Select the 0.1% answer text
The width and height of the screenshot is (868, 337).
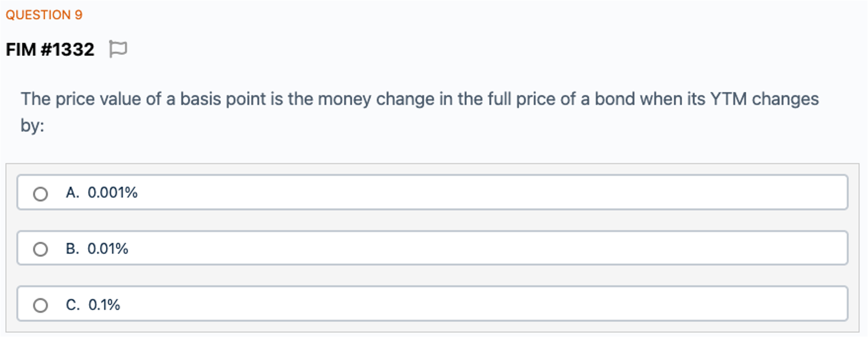104,305
